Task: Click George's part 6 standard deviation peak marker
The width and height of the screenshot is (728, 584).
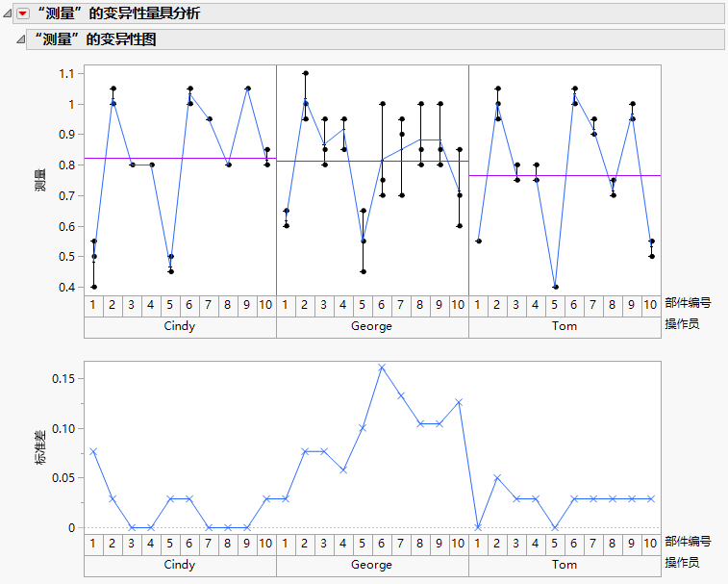Action: coord(382,368)
